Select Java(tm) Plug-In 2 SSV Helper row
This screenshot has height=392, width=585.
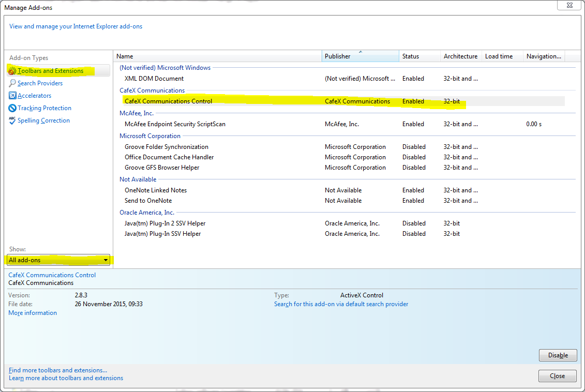(343, 223)
